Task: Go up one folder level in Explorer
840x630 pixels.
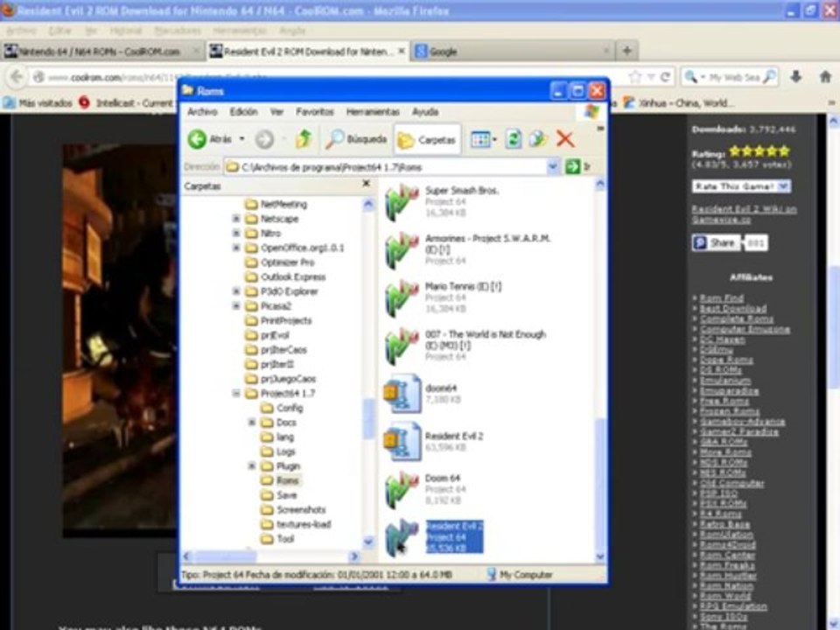Action: click(304, 139)
